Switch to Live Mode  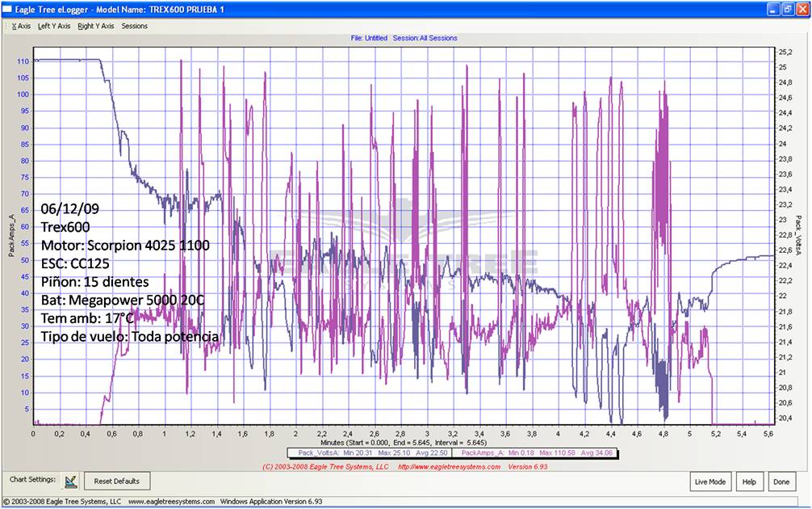(x=710, y=482)
